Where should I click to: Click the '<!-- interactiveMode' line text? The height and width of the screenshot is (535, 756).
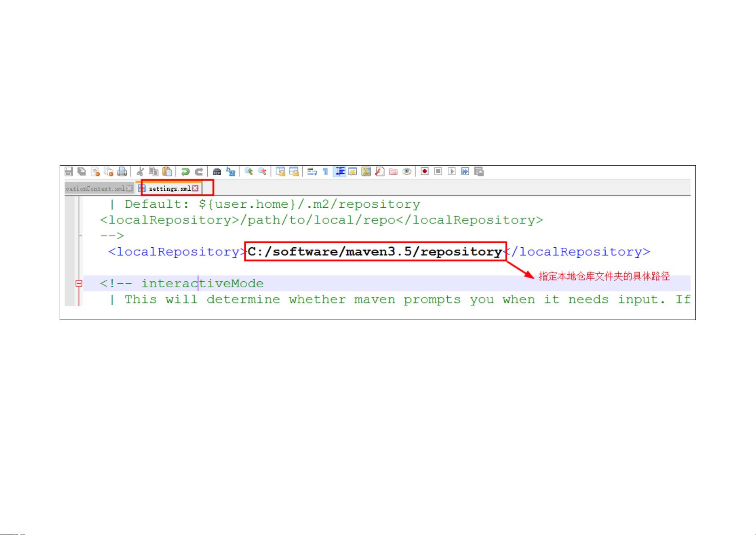182,284
